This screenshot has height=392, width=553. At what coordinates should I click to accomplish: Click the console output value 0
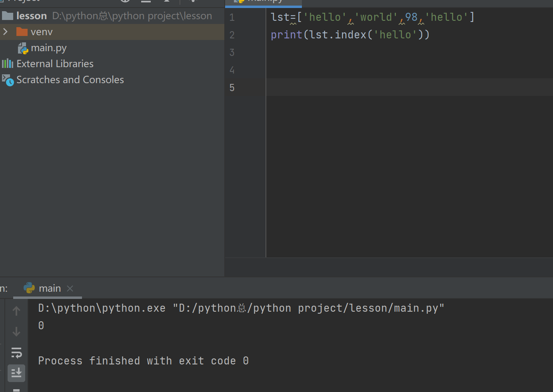(x=41, y=326)
